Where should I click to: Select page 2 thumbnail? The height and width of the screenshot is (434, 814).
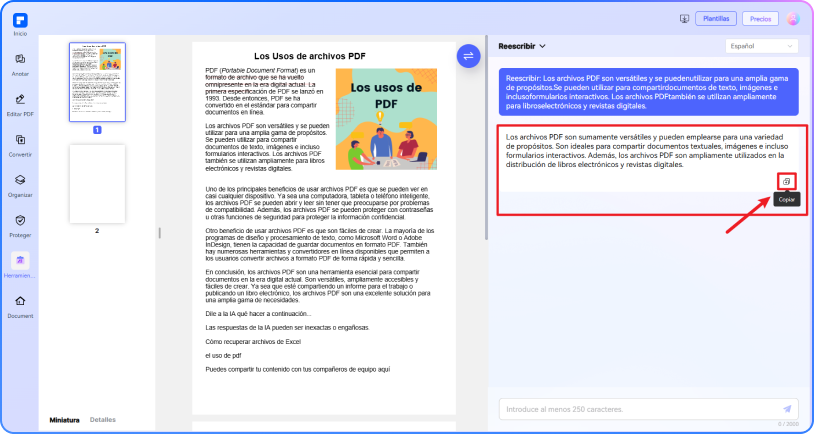97,184
